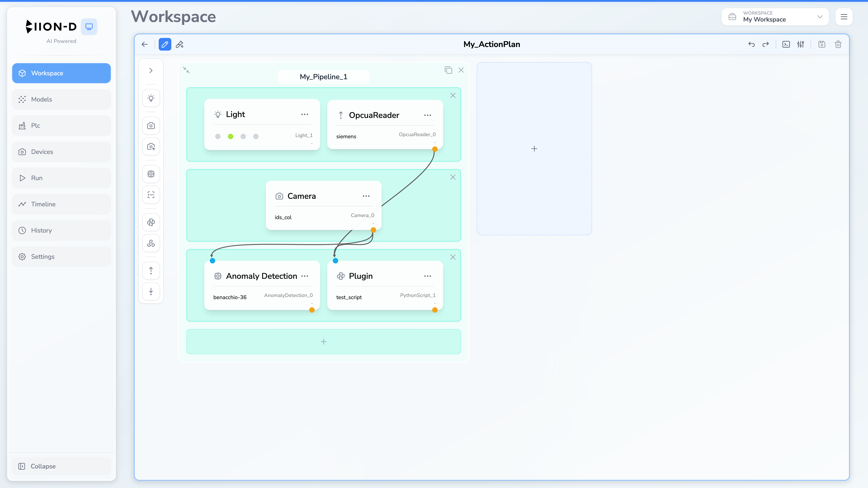The image size is (868, 488).
Task: Open the My Workspace dropdown
Action: point(775,17)
